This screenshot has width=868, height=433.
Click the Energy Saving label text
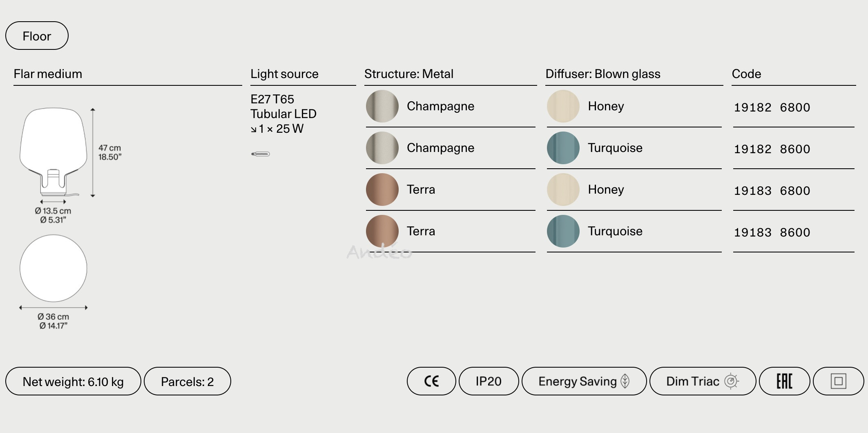578,381
